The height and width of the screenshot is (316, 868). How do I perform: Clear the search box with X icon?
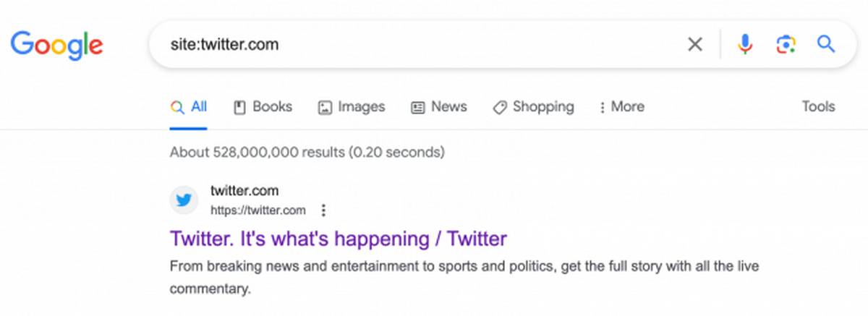pyautogui.click(x=694, y=45)
